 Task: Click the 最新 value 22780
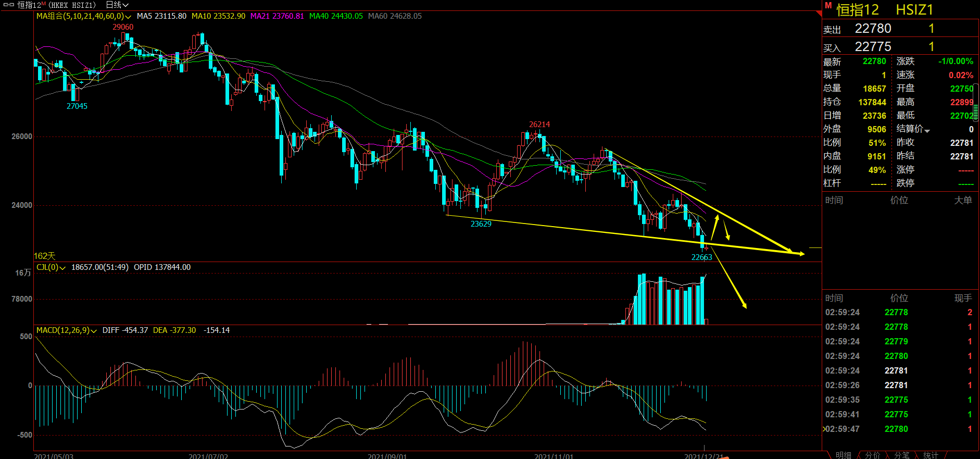[874, 61]
